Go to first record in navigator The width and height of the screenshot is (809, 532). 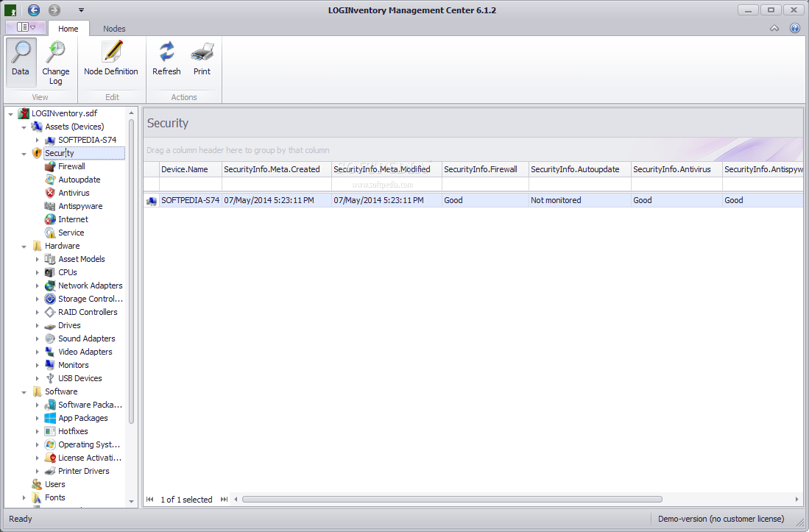tap(149, 499)
